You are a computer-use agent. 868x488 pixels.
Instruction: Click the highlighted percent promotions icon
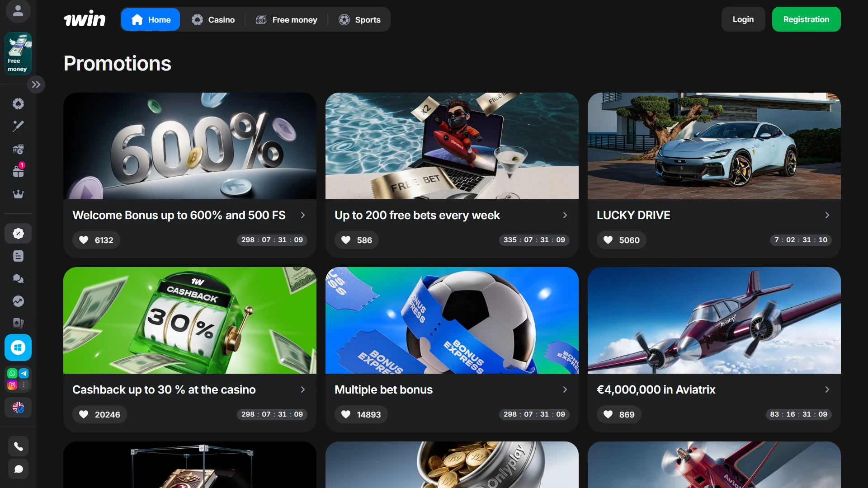[18, 234]
